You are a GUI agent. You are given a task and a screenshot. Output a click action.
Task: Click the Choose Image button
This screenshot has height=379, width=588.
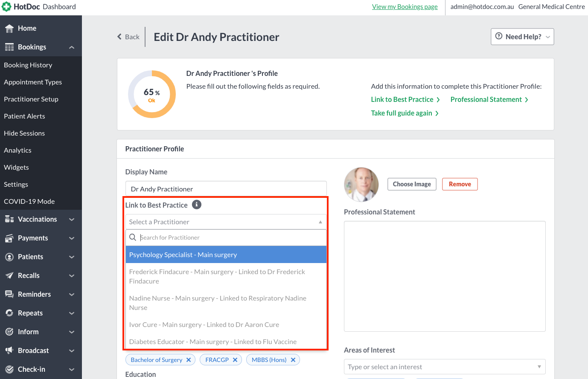pos(412,184)
